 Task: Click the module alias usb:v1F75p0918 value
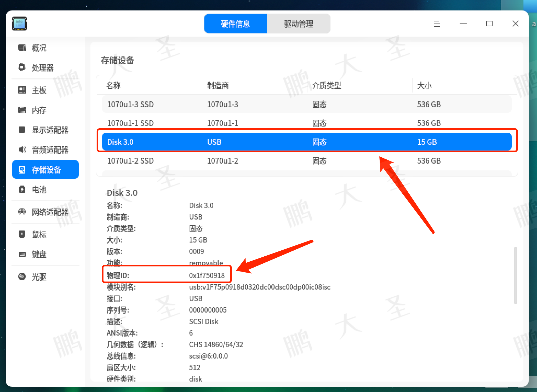pyautogui.click(x=260, y=287)
